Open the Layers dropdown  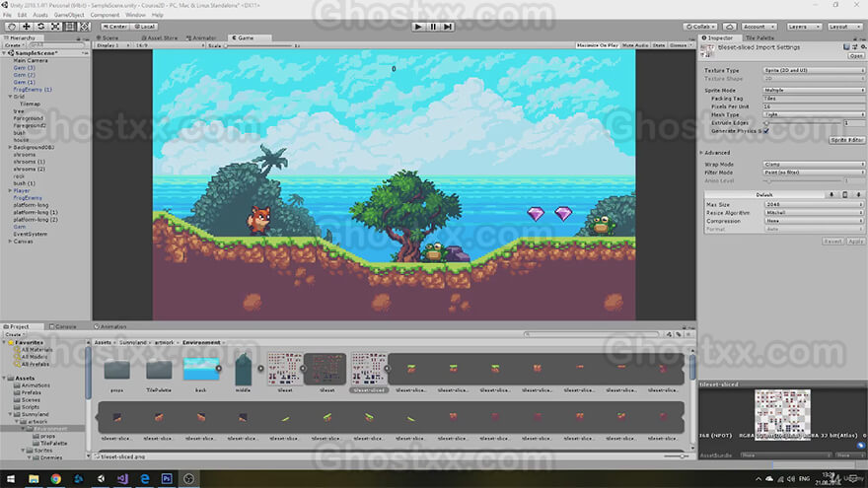803,27
